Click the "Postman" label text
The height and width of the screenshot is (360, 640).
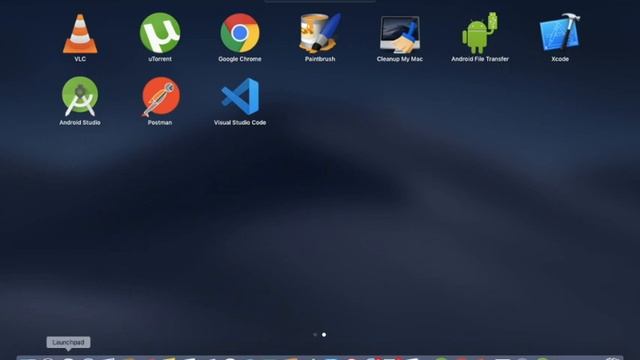(160, 122)
